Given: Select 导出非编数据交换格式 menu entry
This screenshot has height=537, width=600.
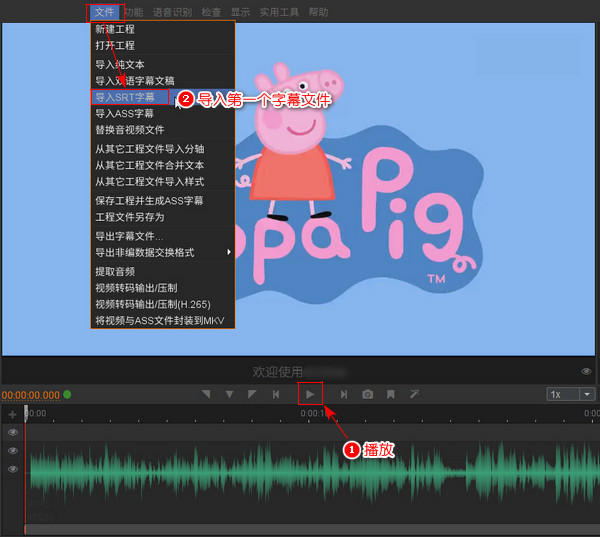Looking at the screenshot, I should coord(163,252).
